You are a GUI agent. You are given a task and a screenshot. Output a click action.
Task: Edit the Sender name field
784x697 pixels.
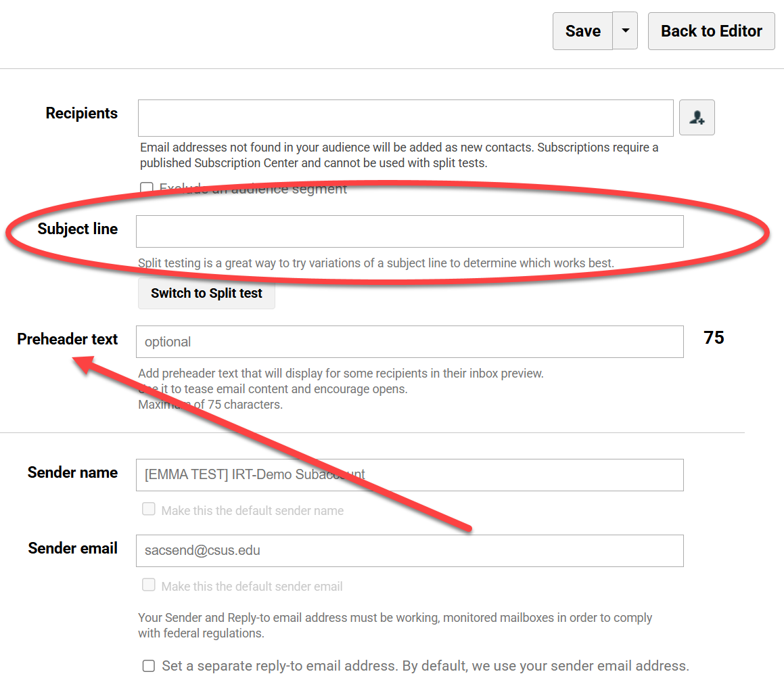409,475
